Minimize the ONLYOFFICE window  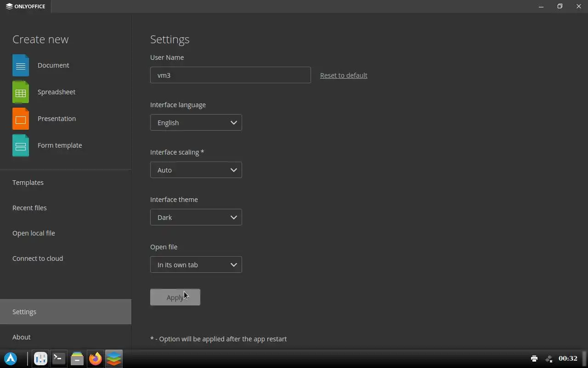[x=541, y=6]
